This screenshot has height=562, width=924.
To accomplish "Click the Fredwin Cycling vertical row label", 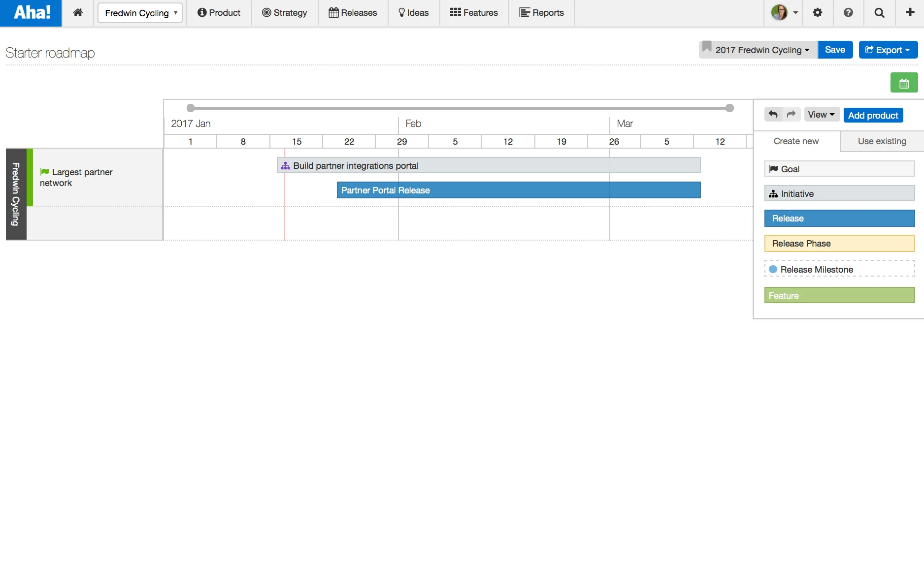I will (16, 194).
